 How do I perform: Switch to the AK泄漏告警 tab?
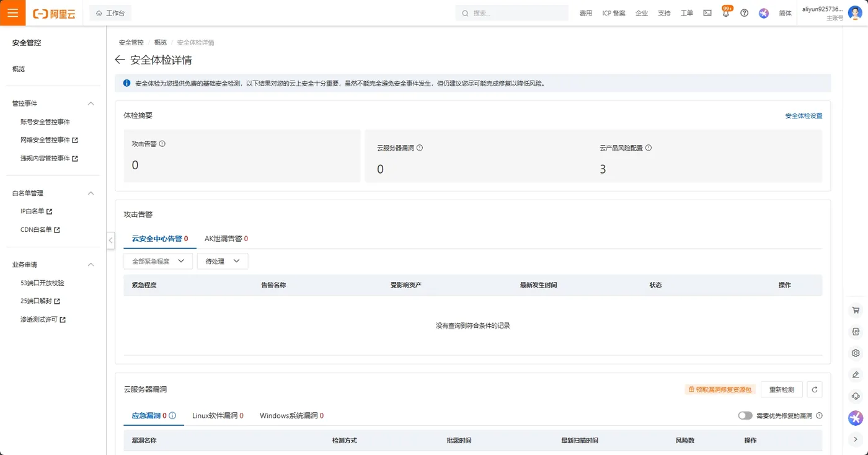pos(226,238)
